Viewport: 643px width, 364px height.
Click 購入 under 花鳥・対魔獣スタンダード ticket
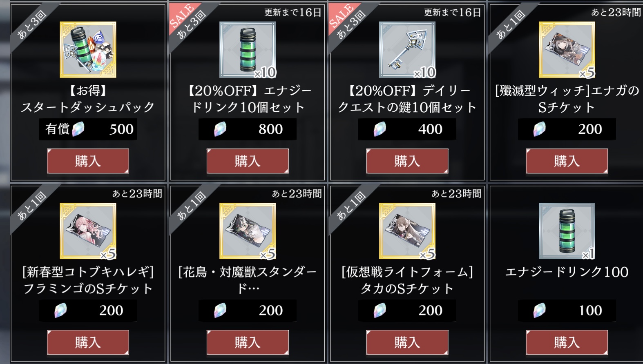coord(248,342)
